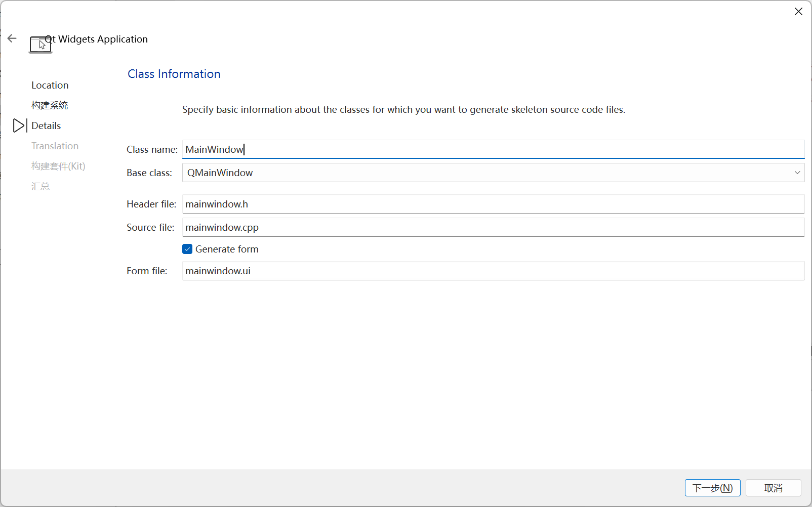Image resolution: width=812 pixels, height=507 pixels.
Task: Select the Location step in sidebar
Action: point(50,85)
